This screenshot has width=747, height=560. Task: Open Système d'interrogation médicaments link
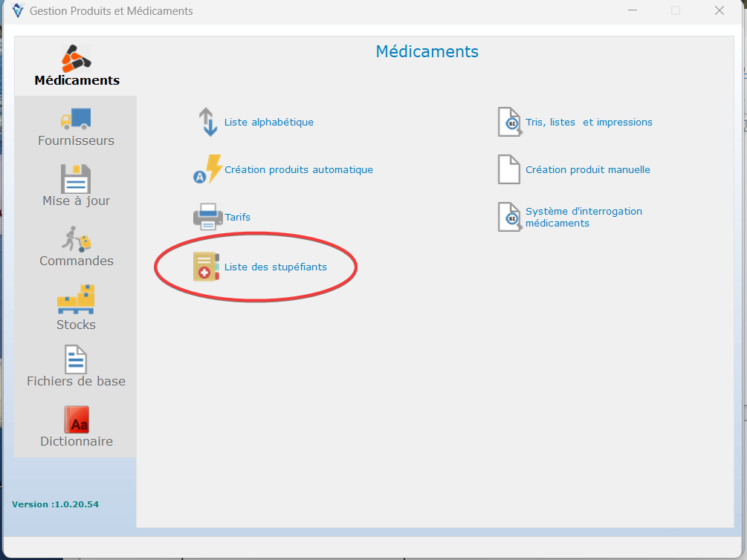click(583, 217)
